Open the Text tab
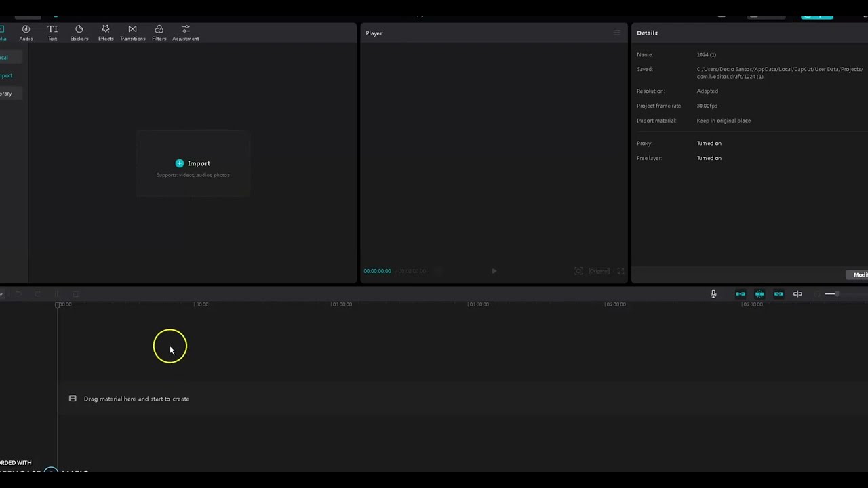The height and width of the screenshot is (488, 868). (x=52, y=33)
